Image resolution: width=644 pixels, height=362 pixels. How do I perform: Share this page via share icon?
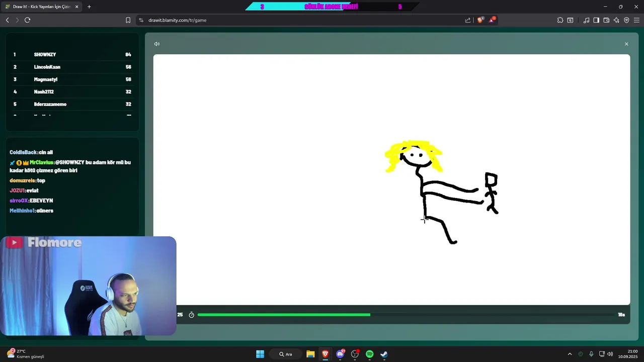pos(468,20)
